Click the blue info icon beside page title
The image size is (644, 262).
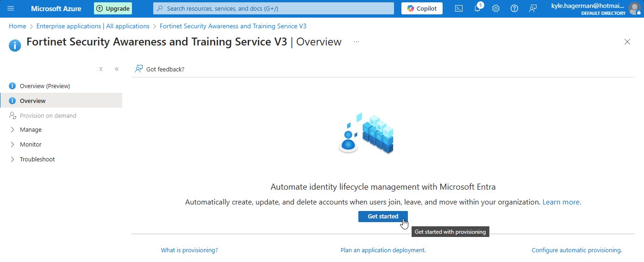click(x=15, y=45)
